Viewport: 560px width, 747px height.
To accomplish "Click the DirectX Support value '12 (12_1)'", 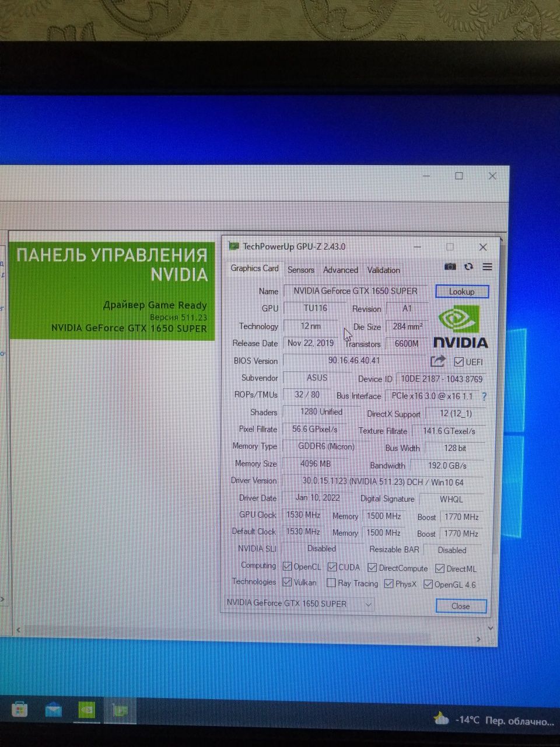I will tap(456, 413).
